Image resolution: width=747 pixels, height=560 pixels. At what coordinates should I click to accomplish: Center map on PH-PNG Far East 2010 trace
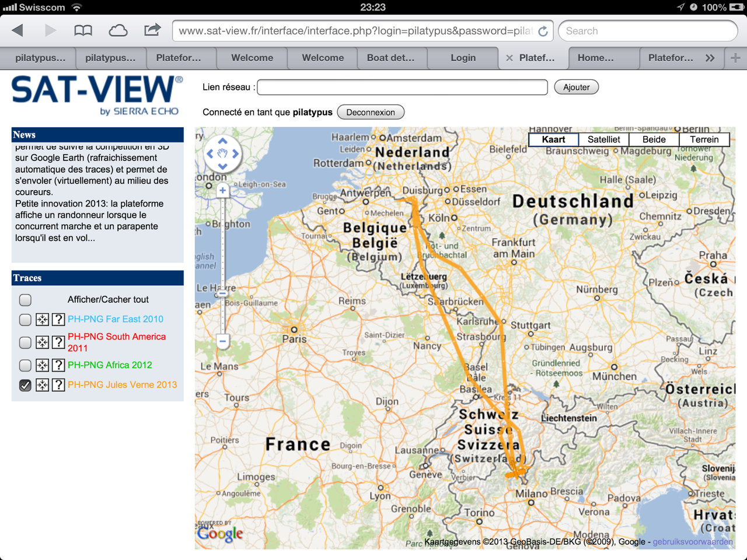point(42,319)
